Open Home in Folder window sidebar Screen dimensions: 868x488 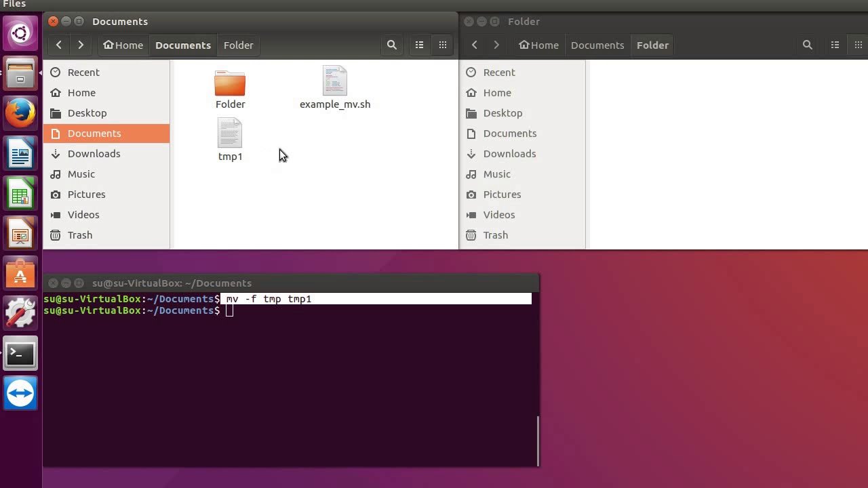(522, 92)
